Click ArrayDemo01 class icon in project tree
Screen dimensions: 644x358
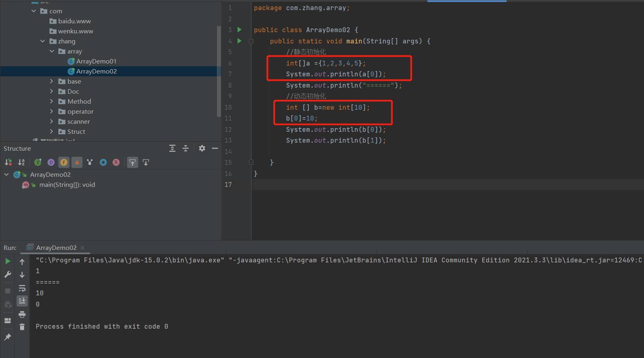[71, 61]
